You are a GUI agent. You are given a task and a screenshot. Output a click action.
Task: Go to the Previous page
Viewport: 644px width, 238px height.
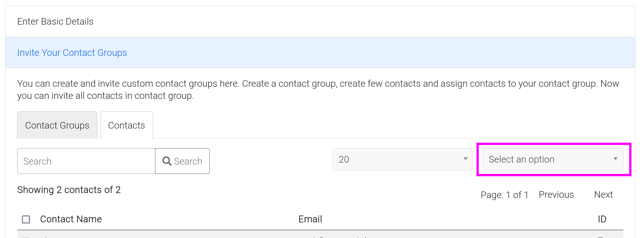(556, 195)
